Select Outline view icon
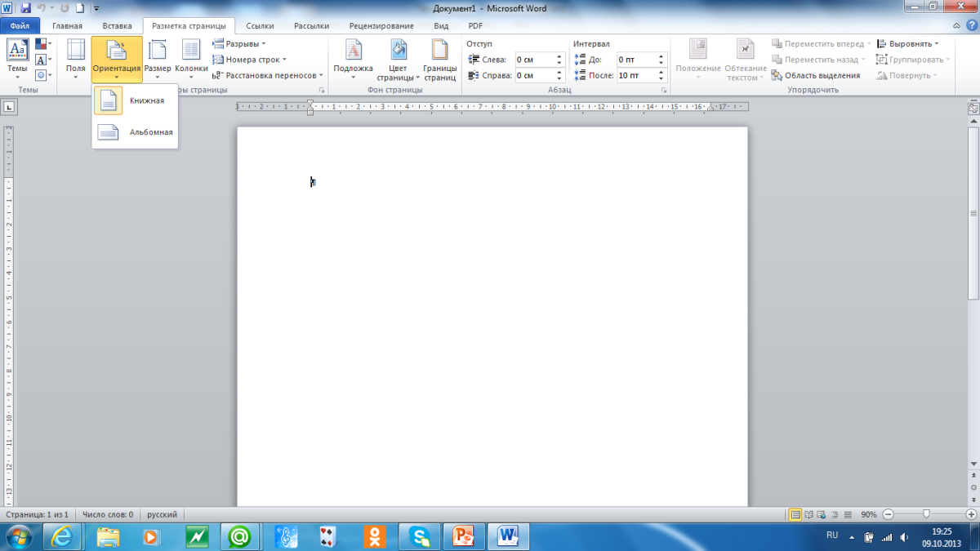 tap(835, 515)
